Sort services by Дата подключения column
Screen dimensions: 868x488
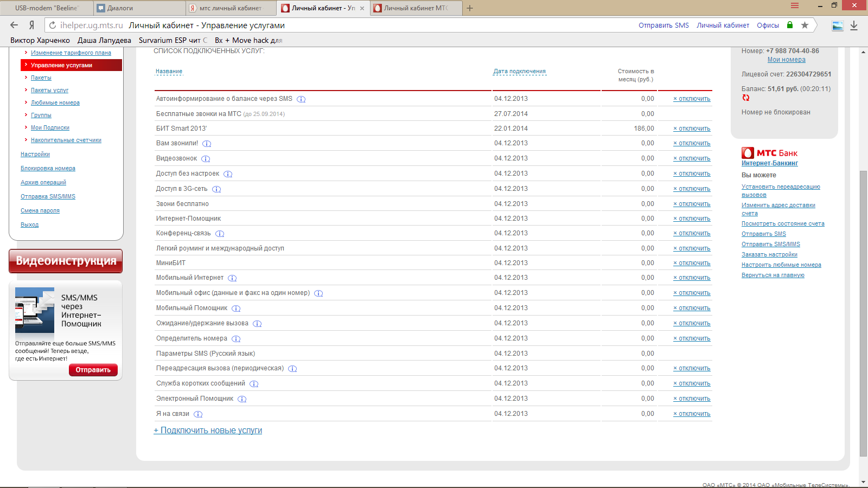tap(520, 71)
